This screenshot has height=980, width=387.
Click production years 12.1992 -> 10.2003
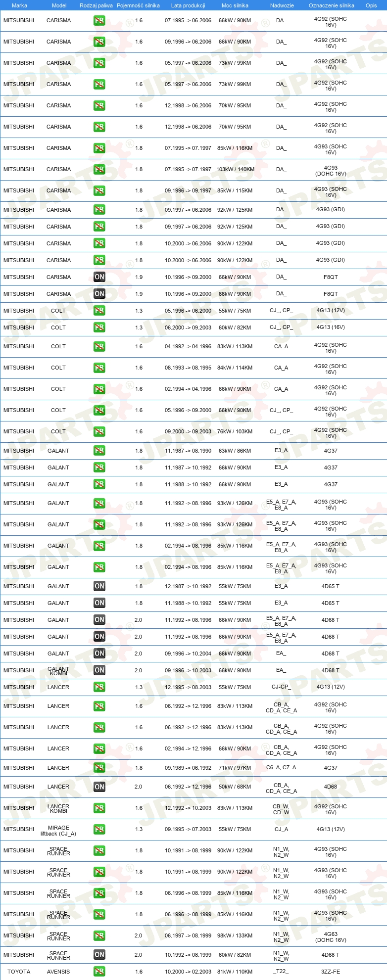point(188,808)
